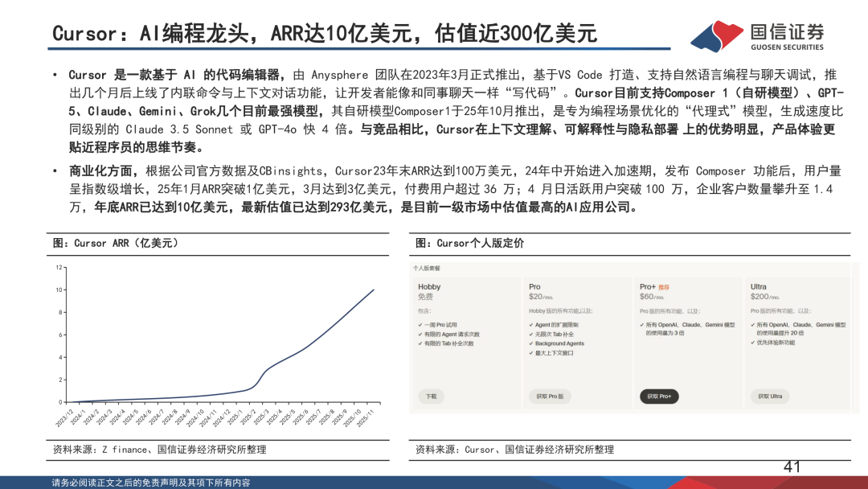Click the 下载 button on Hobby card

tap(432, 397)
